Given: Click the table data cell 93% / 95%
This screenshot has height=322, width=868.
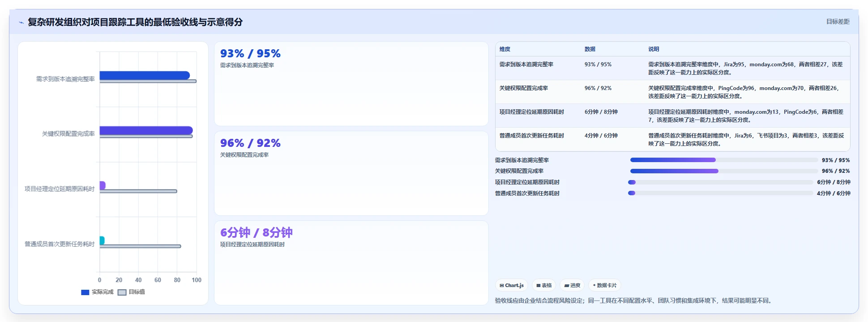Looking at the screenshot, I should 598,64.
